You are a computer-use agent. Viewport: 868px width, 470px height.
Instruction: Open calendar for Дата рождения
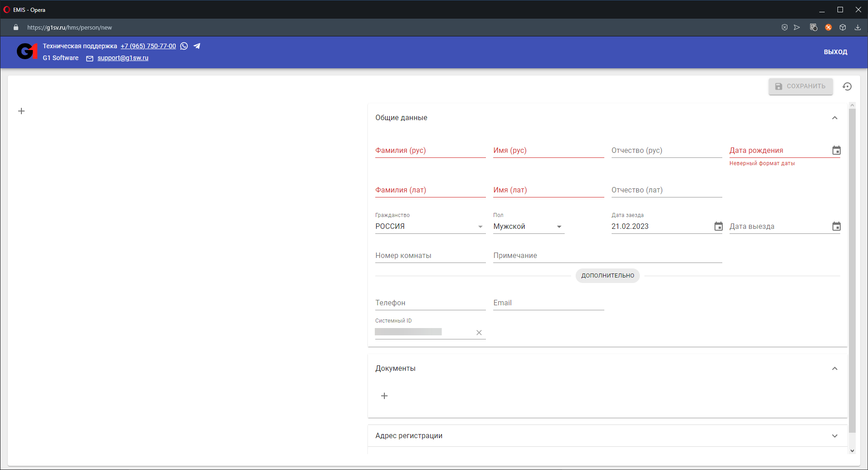[x=836, y=150]
